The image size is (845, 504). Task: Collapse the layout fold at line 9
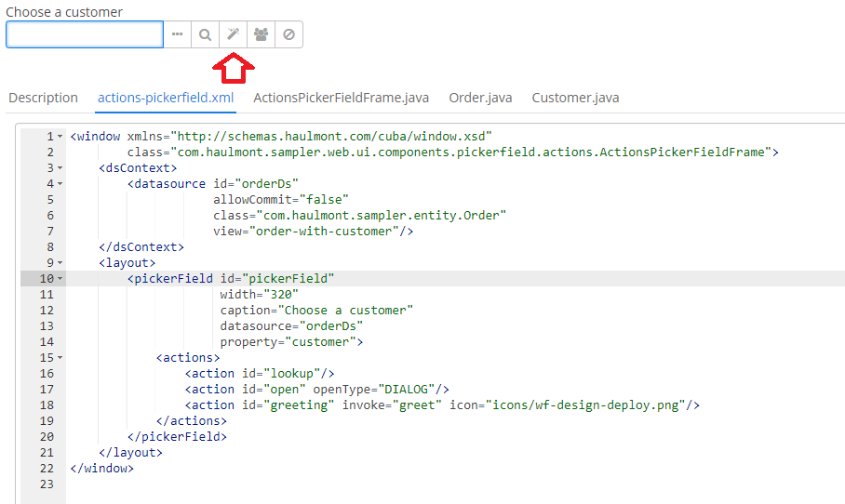point(60,263)
